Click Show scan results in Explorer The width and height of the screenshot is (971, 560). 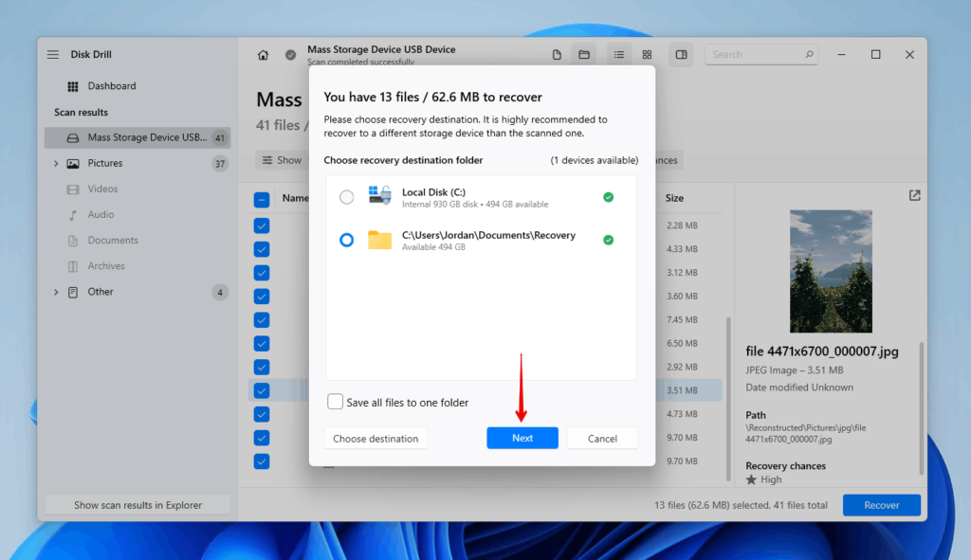tap(137, 504)
